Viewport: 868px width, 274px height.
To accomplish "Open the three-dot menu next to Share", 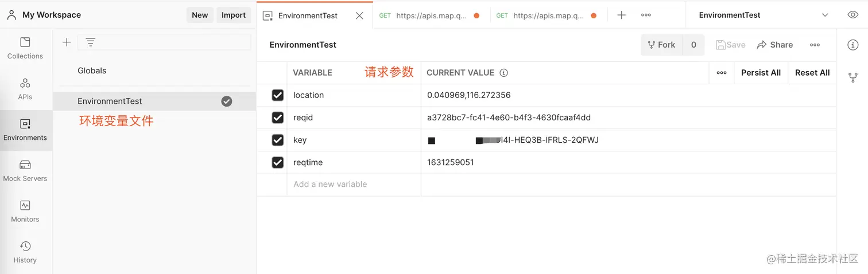I will [x=815, y=45].
